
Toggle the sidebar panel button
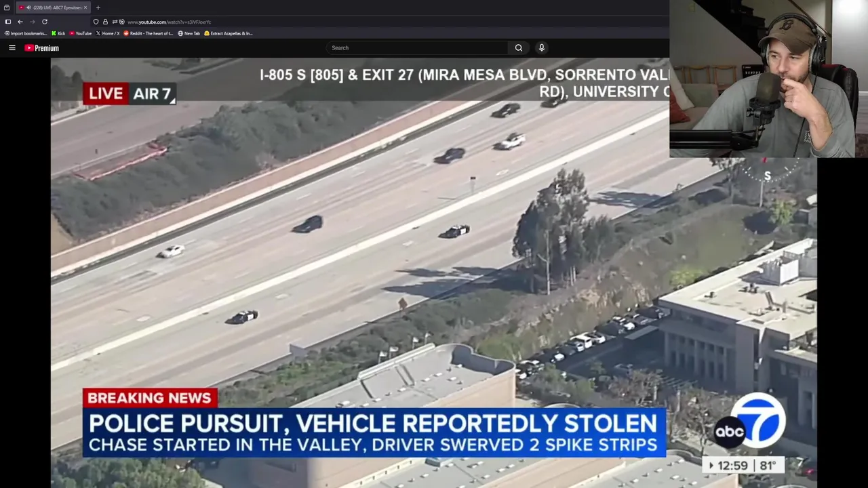[x=8, y=22]
